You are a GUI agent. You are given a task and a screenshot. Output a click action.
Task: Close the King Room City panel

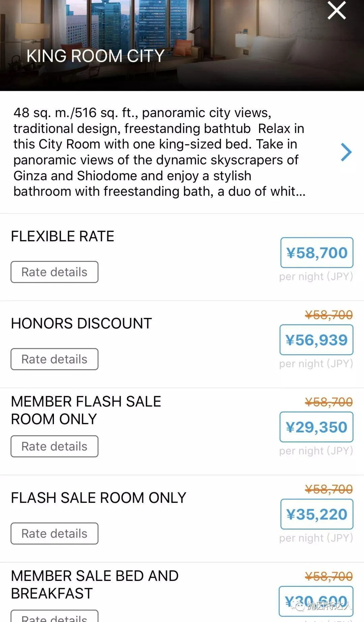(x=336, y=10)
